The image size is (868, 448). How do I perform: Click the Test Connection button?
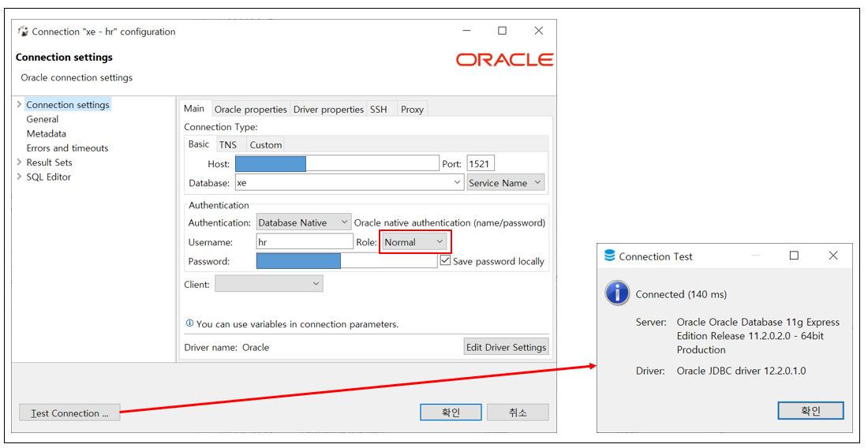[x=69, y=413]
